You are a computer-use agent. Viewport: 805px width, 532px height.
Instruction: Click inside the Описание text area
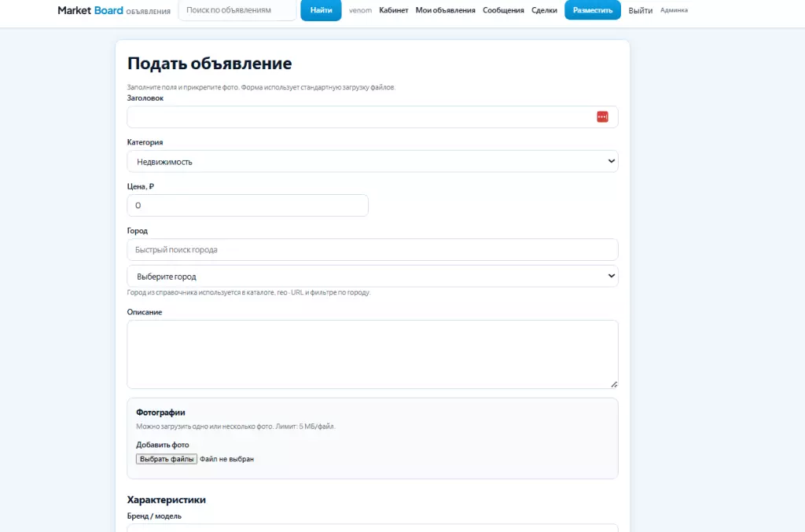pos(372,354)
